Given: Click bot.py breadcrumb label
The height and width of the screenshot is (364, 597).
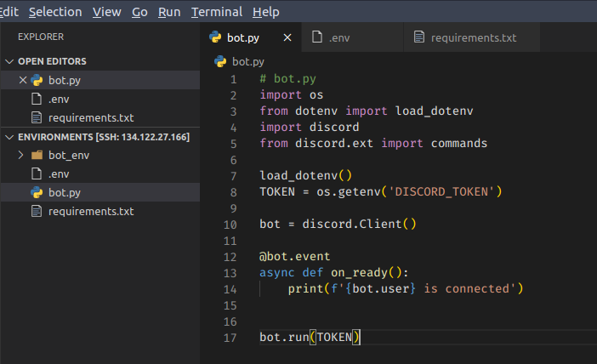Looking at the screenshot, I should point(248,62).
